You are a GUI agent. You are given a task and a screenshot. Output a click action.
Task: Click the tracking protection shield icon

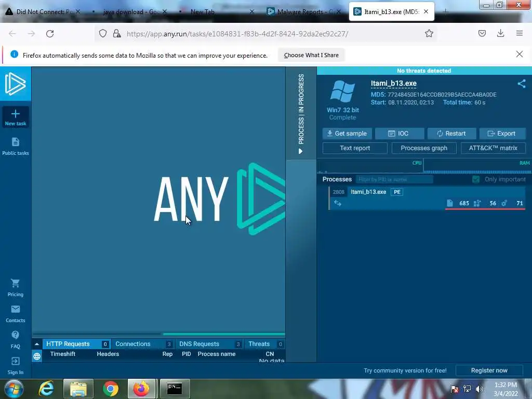coord(103,33)
